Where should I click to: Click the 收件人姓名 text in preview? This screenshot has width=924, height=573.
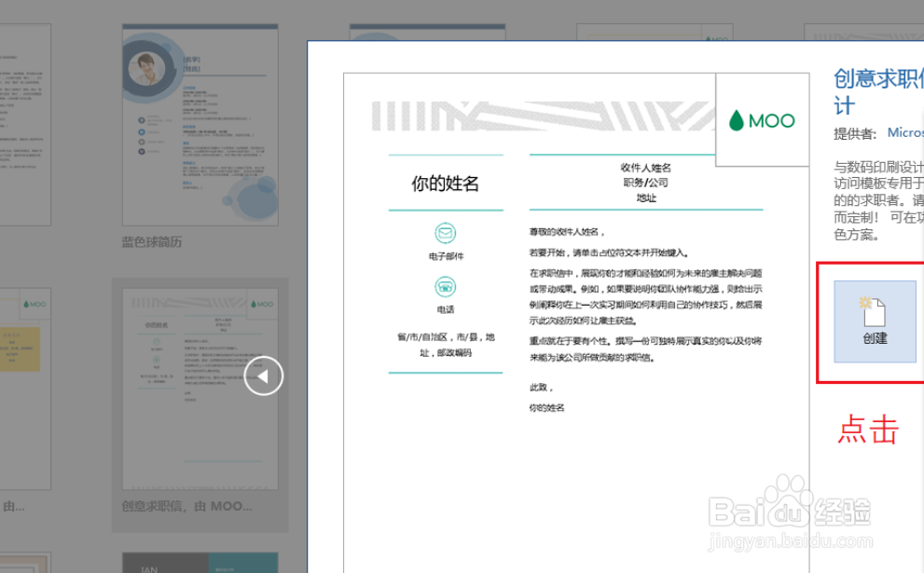coord(646,168)
